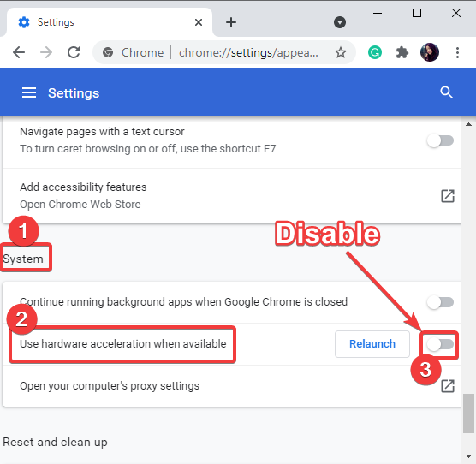Go back with the browser back arrow
The height and width of the screenshot is (464, 476).
19,52
